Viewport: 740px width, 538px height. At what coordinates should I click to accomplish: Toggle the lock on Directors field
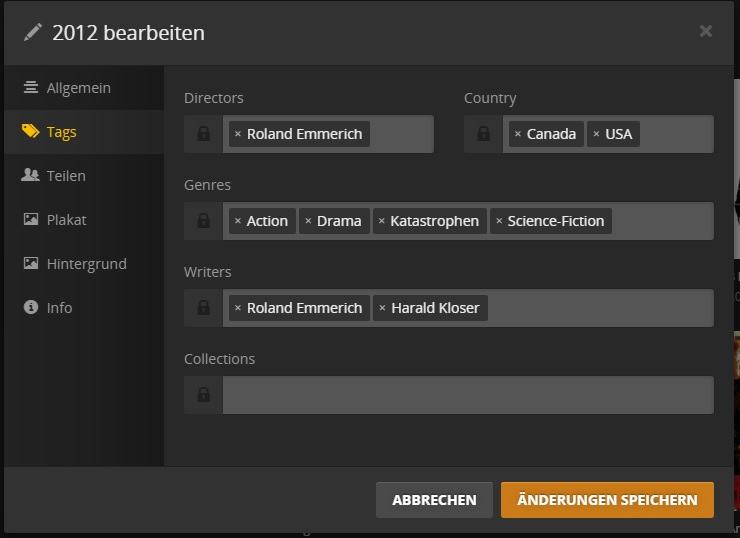coord(203,134)
